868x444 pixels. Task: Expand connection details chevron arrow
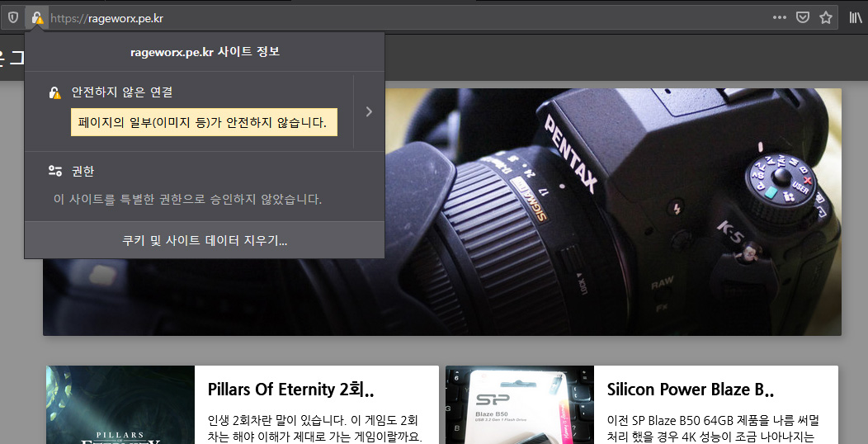click(x=370, y=112)
